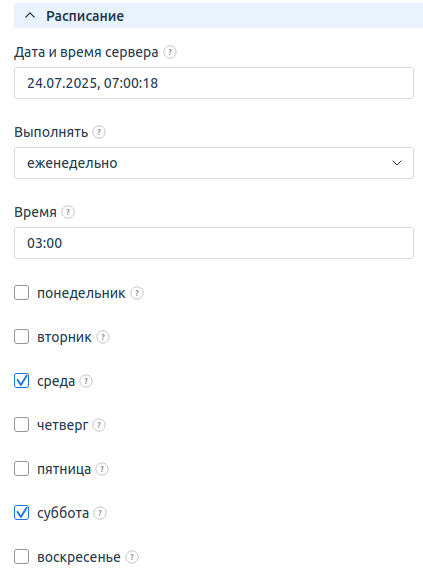Click question mark icon beside вторник
The image size is (423, 588).
click(x=103, y=337)
